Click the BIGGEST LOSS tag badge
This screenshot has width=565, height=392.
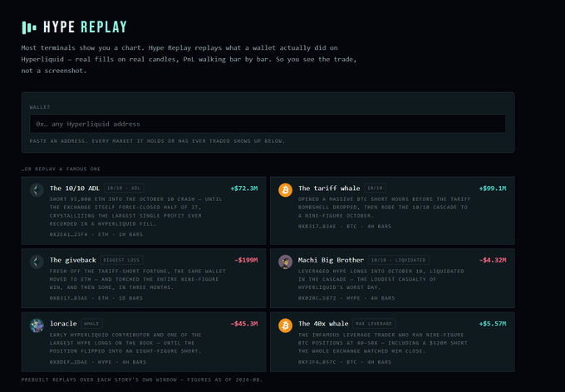(x=121, y=260)
